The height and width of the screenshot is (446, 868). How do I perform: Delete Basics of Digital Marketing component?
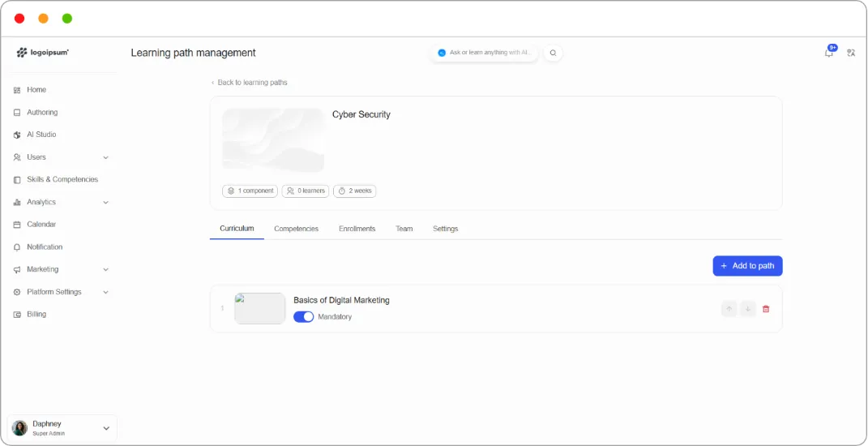click(766, 309)
